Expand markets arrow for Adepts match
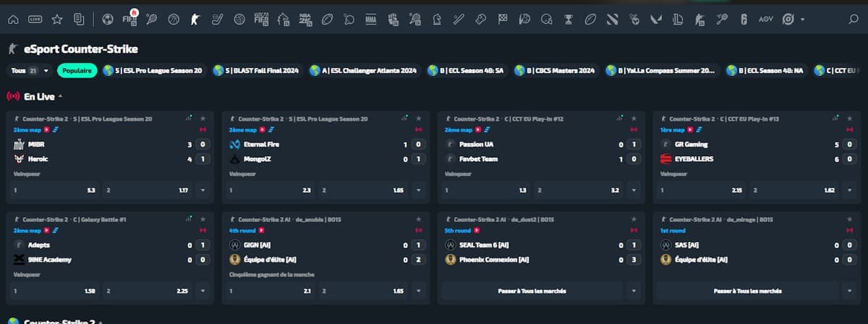868x324 pixels. [x=203, y=291]
